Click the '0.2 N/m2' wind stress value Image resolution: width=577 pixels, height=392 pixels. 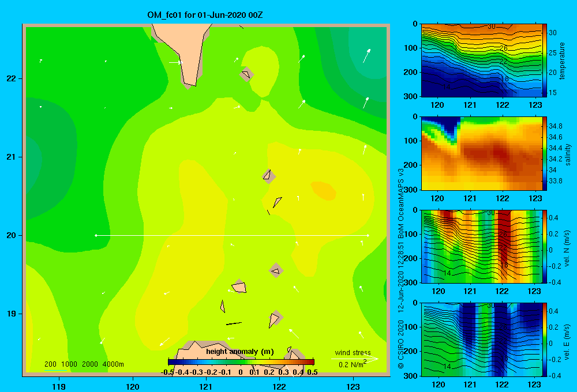(x=353, y=364)
